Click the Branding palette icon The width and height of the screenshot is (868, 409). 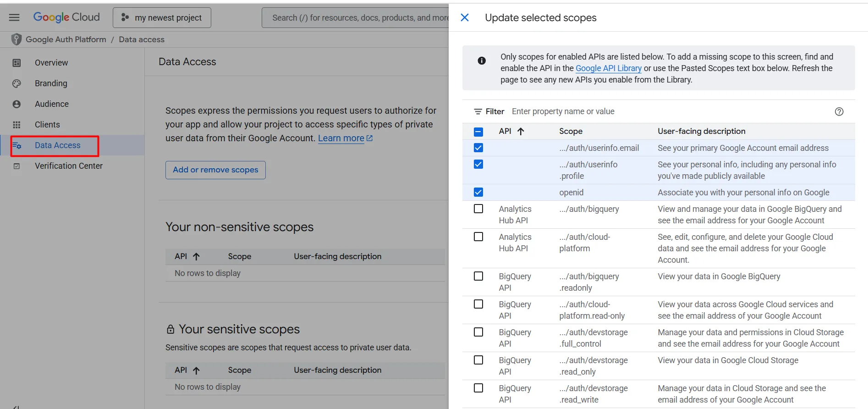pyautogui.click(x=16, y=83)
